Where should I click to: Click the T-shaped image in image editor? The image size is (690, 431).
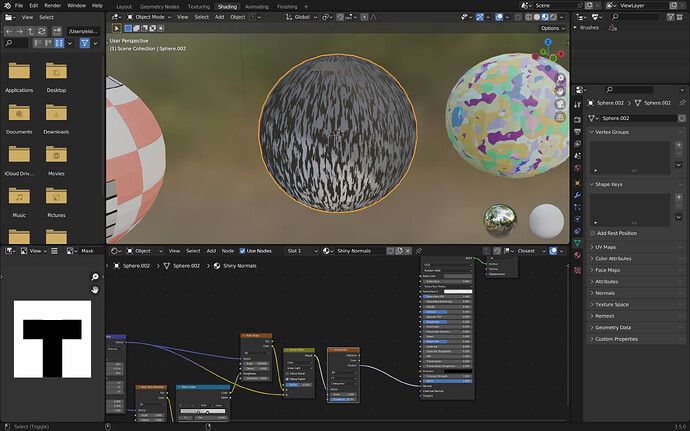point(52,339)
